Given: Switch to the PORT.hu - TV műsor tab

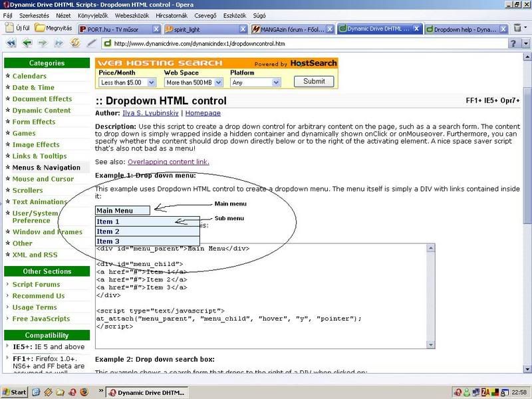Looking at the screenshot, I should (x=115, y=29).
